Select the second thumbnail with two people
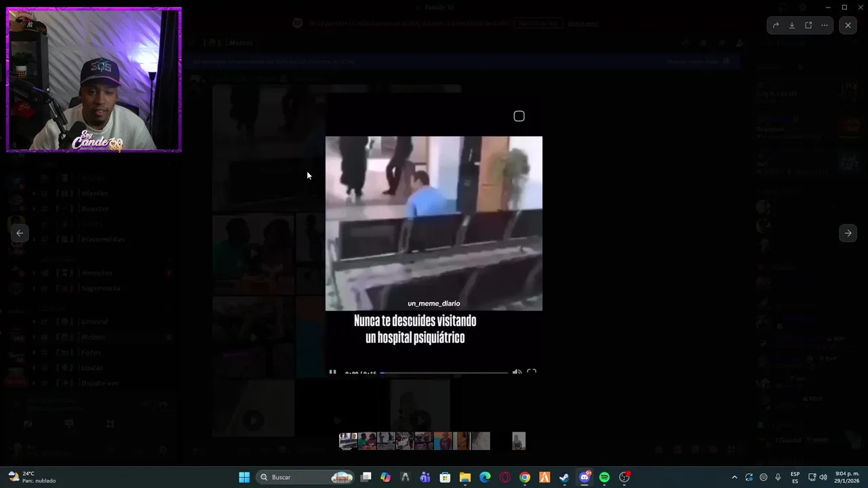The height and width of the screenshot is (488, 868). 367,441
